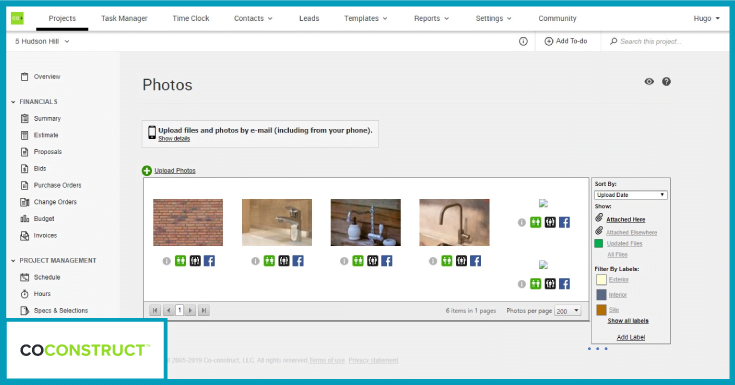Click the CO+ logo home icon
Screen dimensions: 735x385
click(17, 18)
